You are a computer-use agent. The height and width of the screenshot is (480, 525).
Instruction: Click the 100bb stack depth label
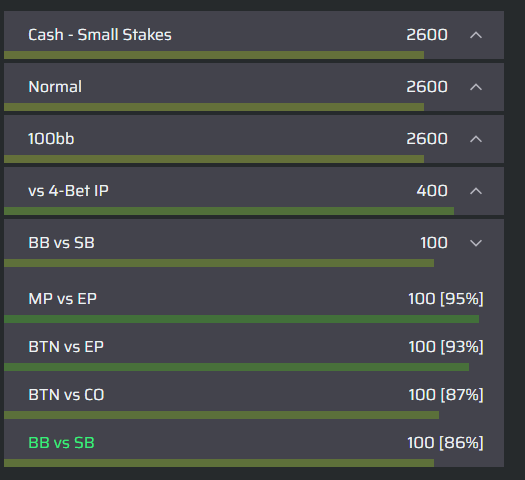click(x=51, y=139)
